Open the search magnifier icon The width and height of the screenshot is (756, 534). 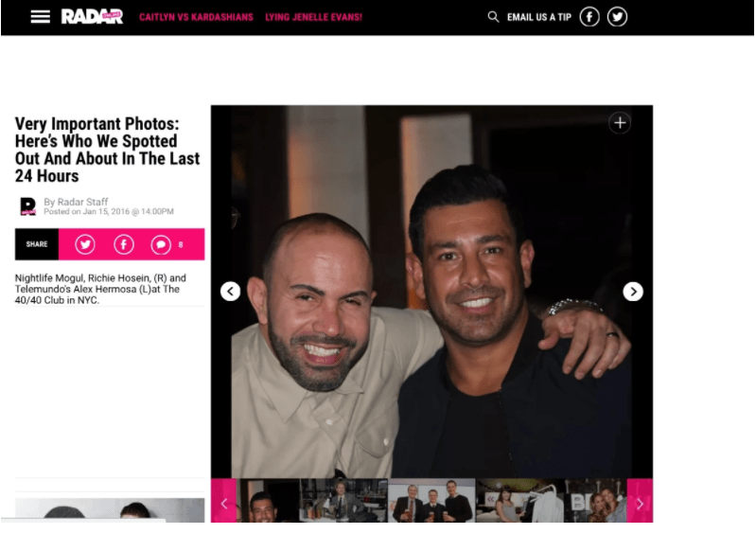click(493, 17)
